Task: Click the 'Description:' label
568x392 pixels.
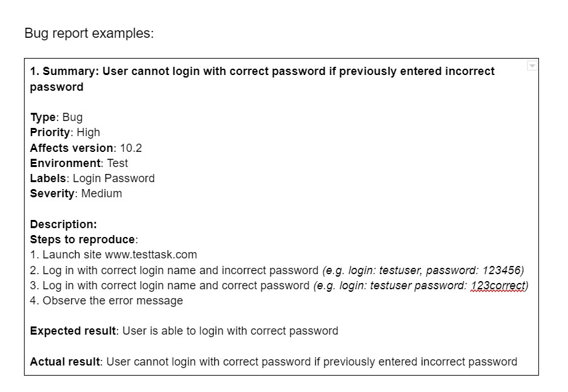Action: 63,224
